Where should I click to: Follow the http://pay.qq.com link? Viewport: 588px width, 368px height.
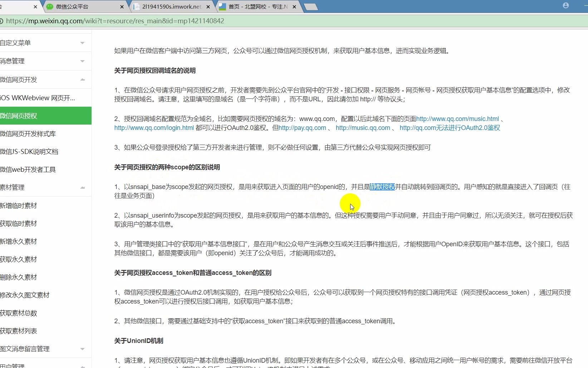pyautogui.click(x=302, y=128)
